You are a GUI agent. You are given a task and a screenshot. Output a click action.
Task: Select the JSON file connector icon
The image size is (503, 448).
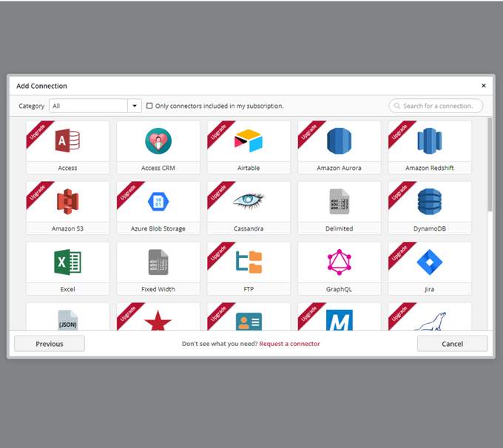[x=67, y=320]
